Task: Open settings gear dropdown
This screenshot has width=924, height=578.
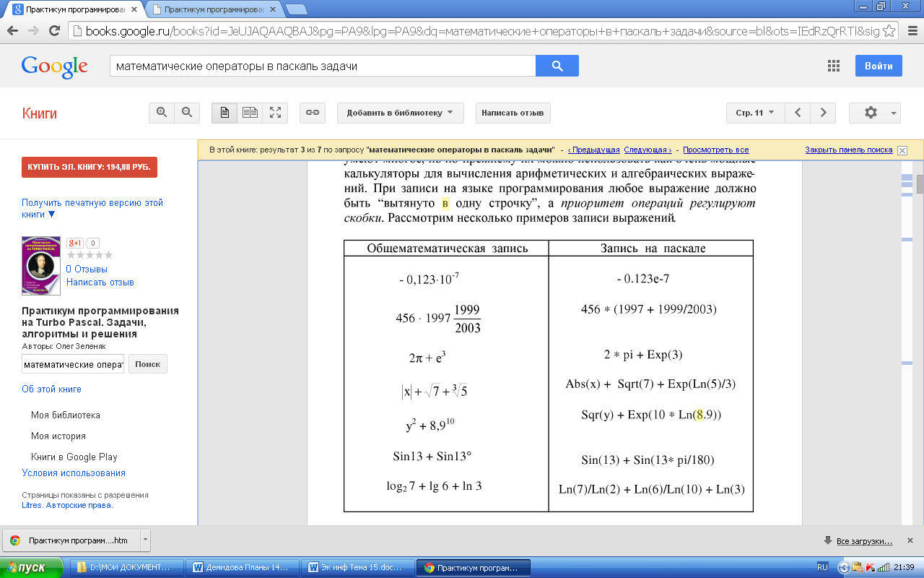Action: [x=875, y=113]
